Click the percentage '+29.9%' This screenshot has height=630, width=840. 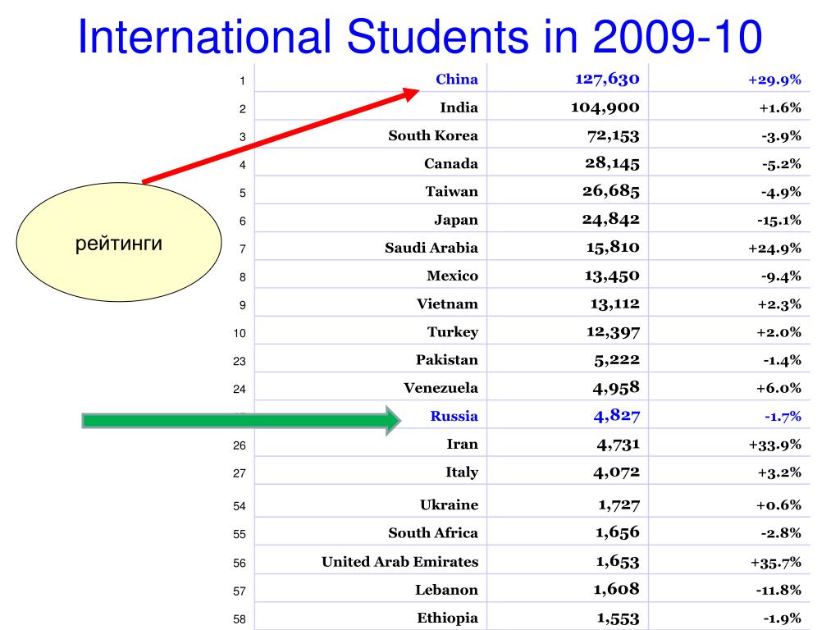click(774, 80)
